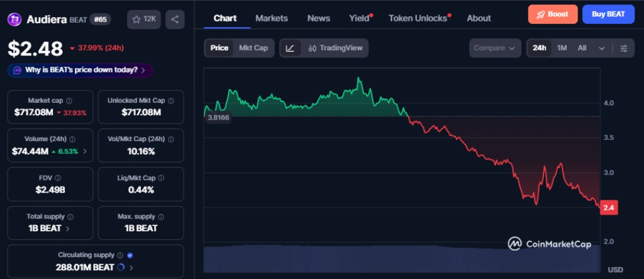
Task: Click the Boost rocket button
Action: coord(553,14)
